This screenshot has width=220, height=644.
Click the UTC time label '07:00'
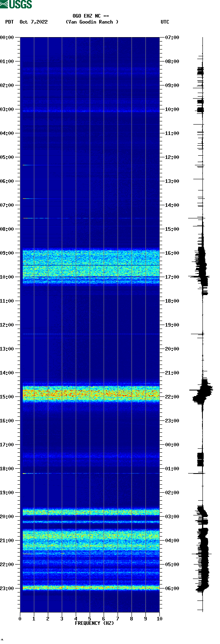click(x=172, y=38)
